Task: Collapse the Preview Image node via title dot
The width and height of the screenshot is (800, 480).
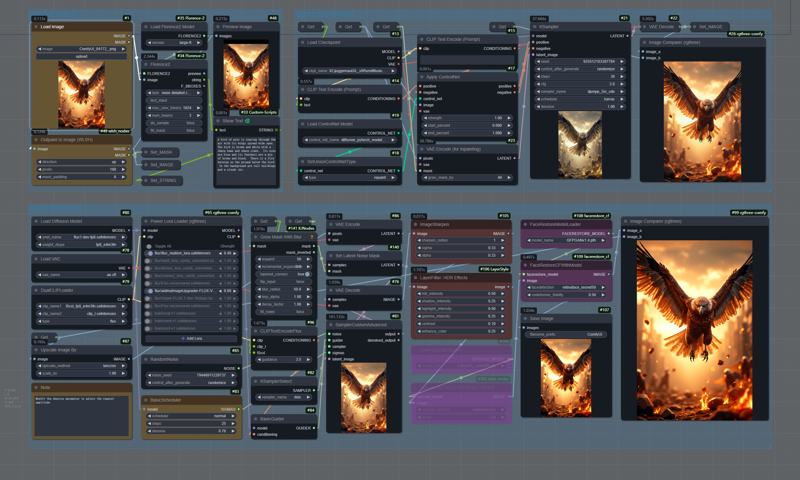Action: point(218,27)
